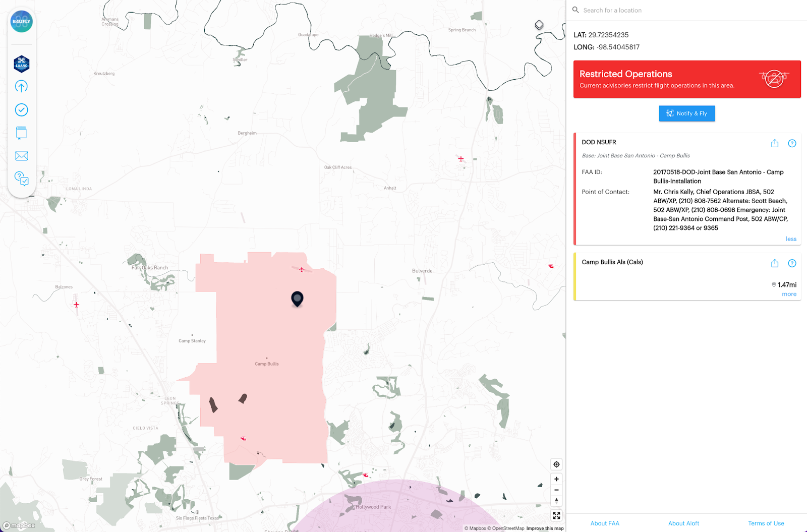Open the About FAA link
807x532 pixels.
605,523
